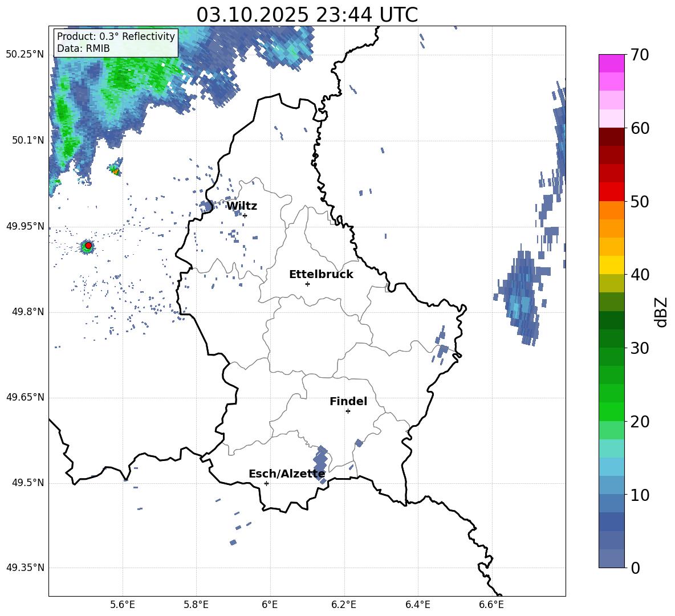
Task: Click the Esch/Alzette city label
Action: point(287,474)
